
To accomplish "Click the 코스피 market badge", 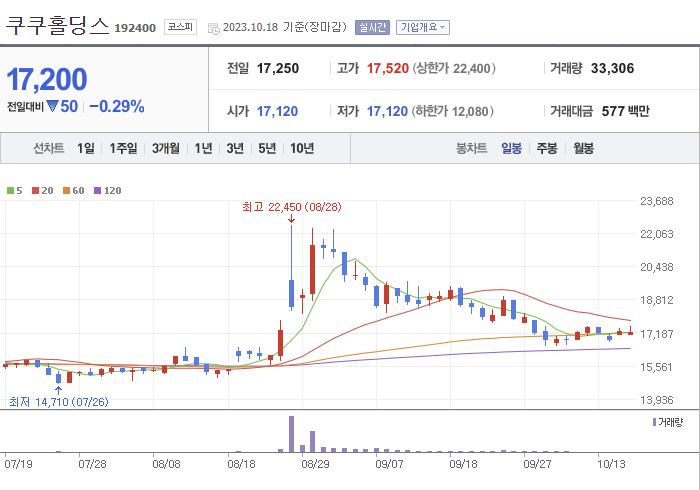I will (180, 27).
